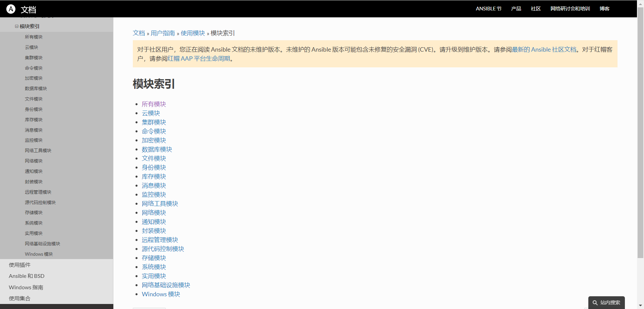Click the Ansible logo icon
Screen dimensions: 644x309
click(x=11, y=9)
